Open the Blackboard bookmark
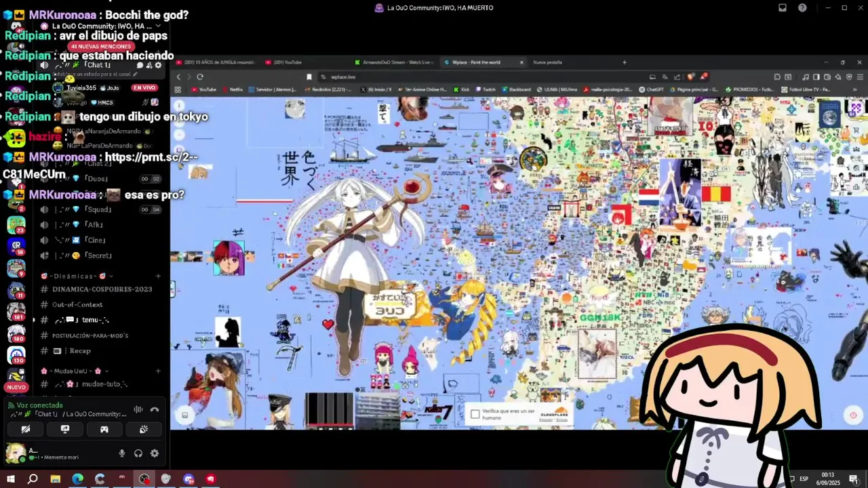This screenshot has height=488, width=868. pyautogui.click(x=517, y=89)
